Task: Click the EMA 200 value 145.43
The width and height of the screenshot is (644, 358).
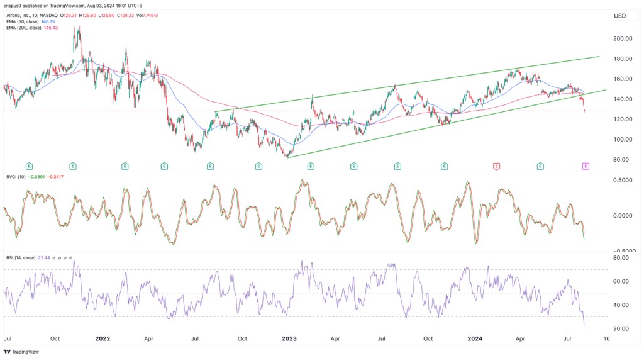Action: point(51,28)
